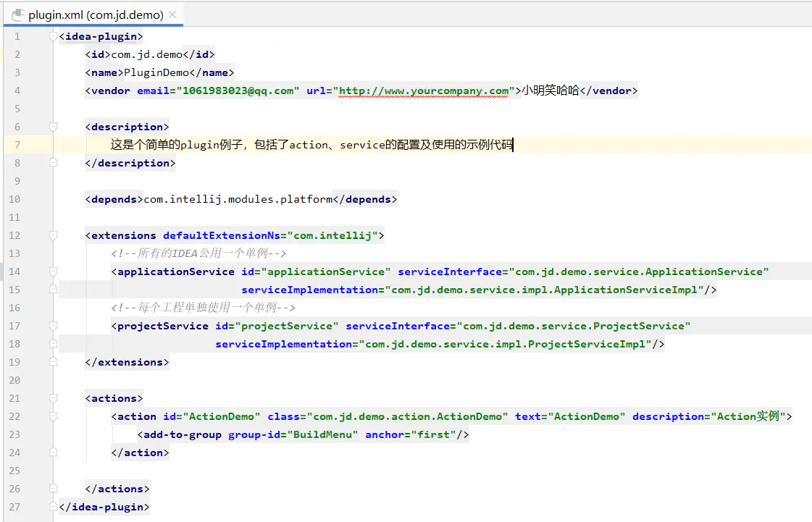Fold the action element at line 22
The width and height of the screenshot is (812, 522).
[x=53, y=416]
